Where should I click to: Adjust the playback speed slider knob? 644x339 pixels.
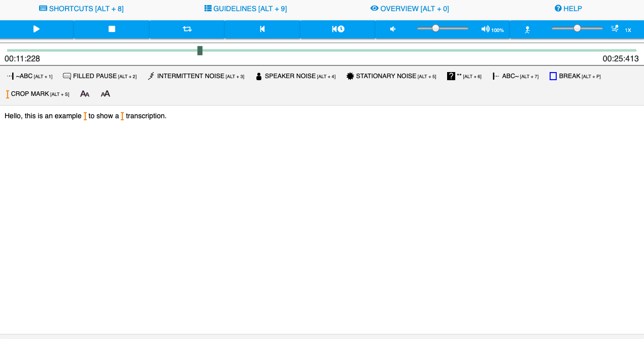point(577,28)
